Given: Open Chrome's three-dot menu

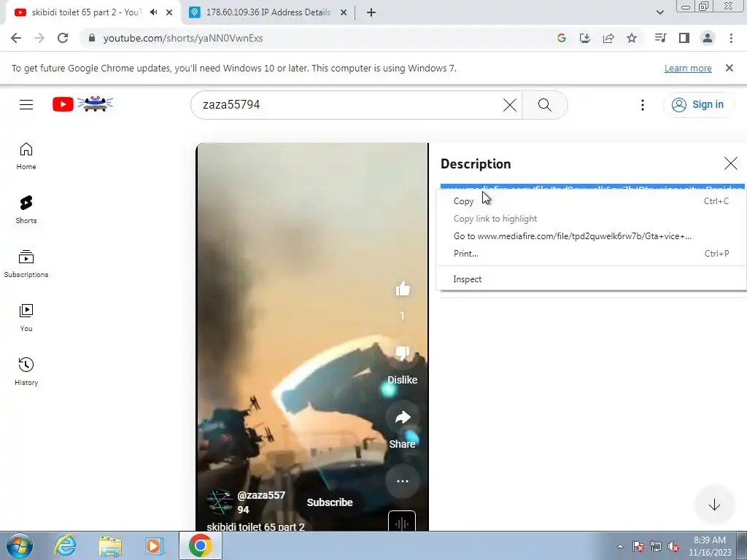Looking at the screenshot, I should click(x=731, y=38).
